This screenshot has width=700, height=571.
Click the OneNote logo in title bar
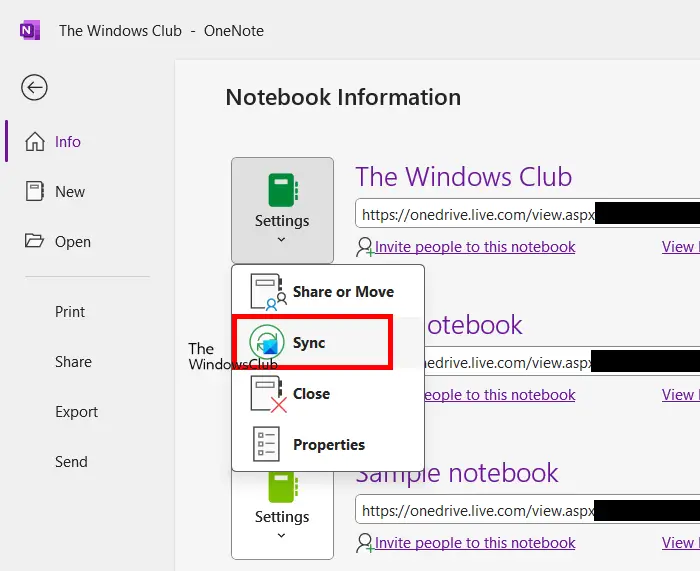(x=30, y=30)
